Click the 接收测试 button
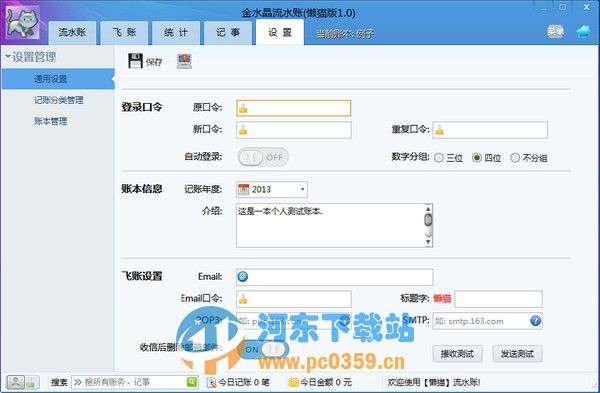The image size is (600, 393). click(457, 354)
